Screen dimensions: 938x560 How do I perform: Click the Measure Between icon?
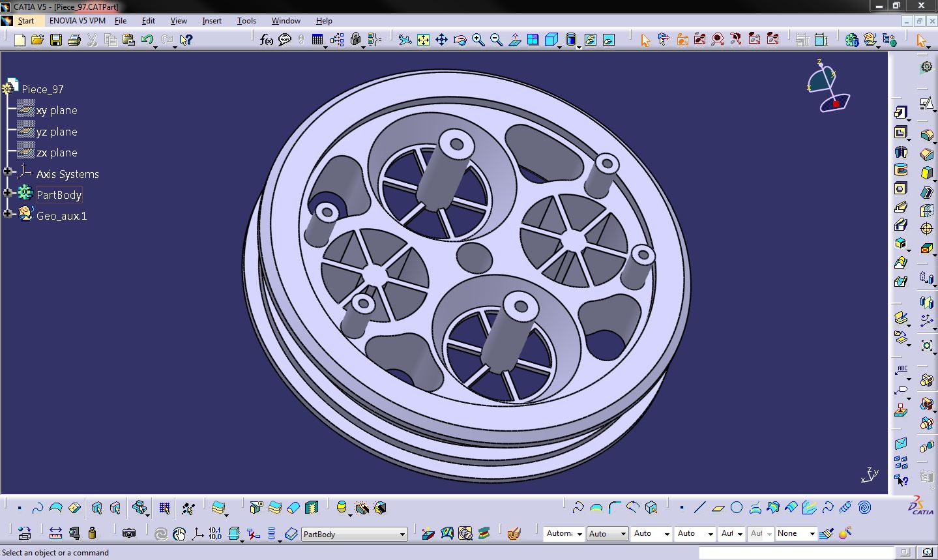point(55,533)
